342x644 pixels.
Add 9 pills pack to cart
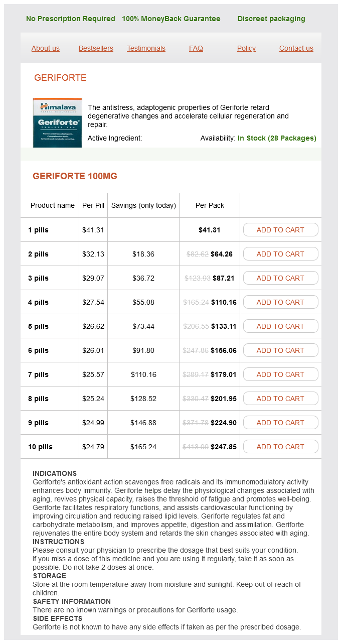(x=280, y=423)
